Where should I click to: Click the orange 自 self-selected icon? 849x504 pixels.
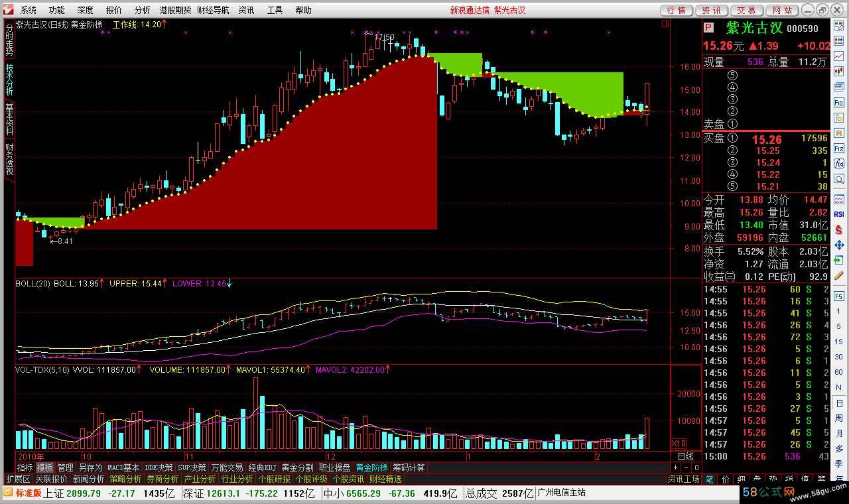point(839,135)
